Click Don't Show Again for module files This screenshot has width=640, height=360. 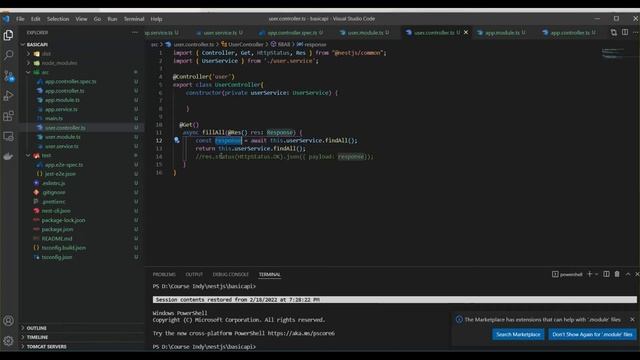point(592,334)
